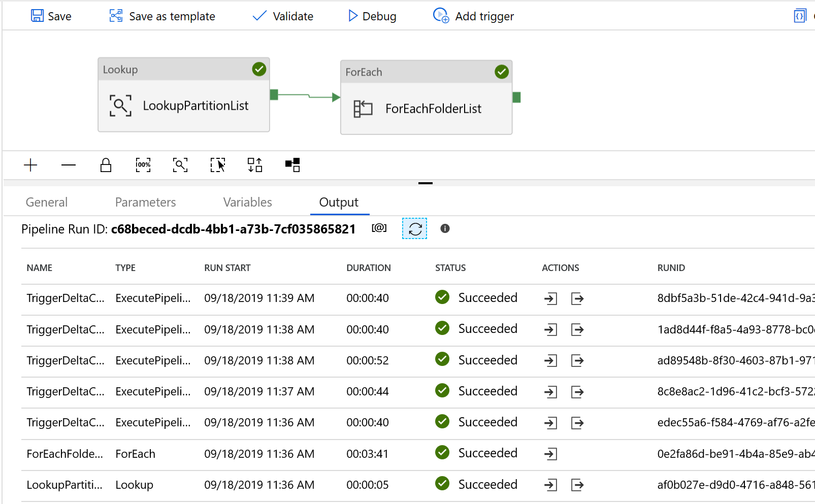View output of first TriggerDeltaCopy run
The width and height of the screenshot is (815, 504).
click(577, 298)
